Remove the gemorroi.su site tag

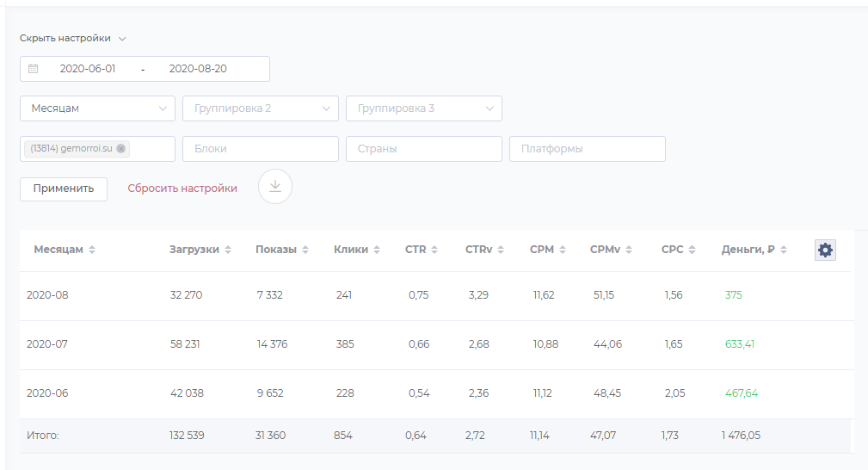coord(121,149)
